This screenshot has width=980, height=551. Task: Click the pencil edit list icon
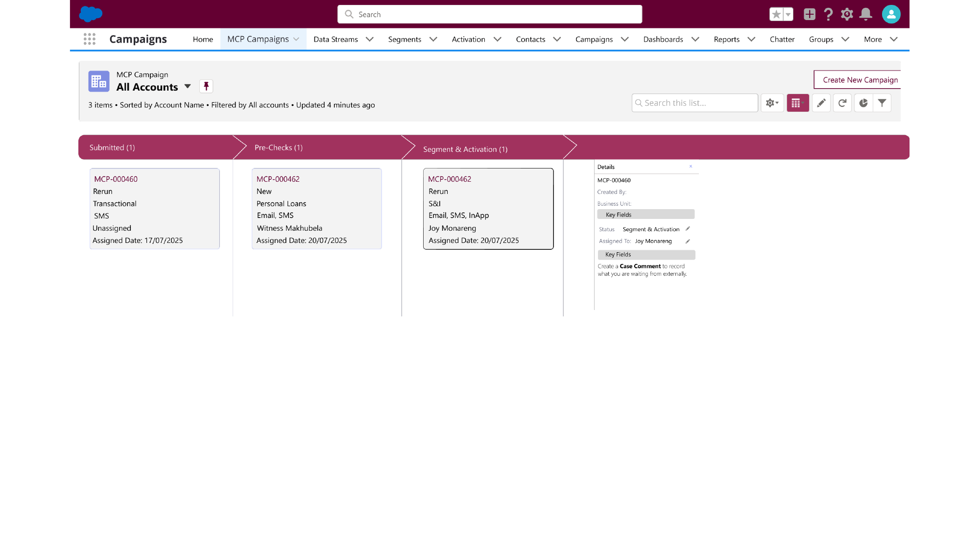coord(821,103)
